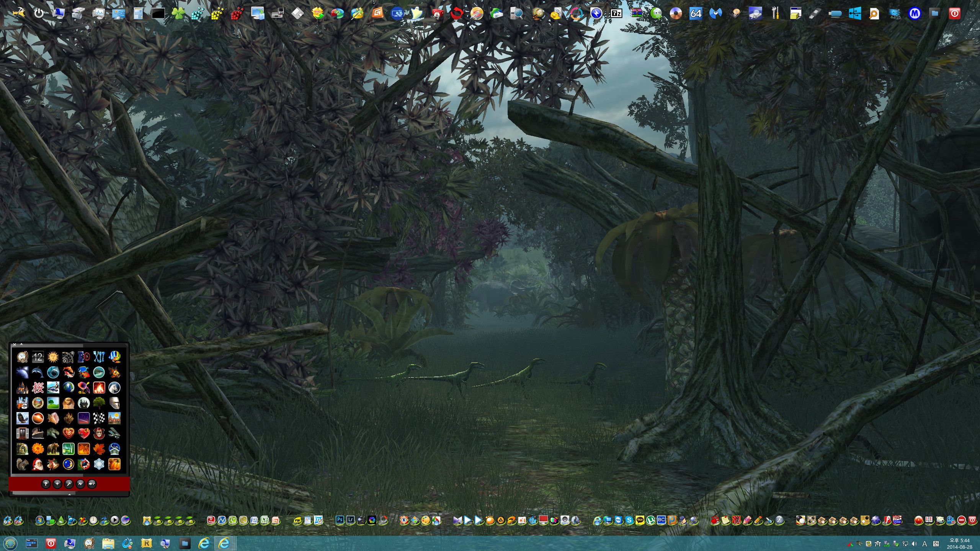The height and width of the screenshot is (551, 980).
Task: Open Skype 'S' icon in bottom dock
Action: (629, 520)
